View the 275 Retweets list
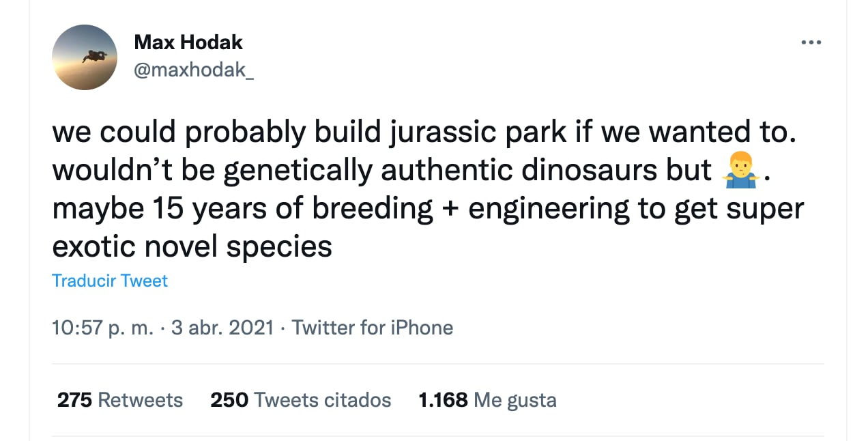868x441 pixels. [x=120, y=399]
